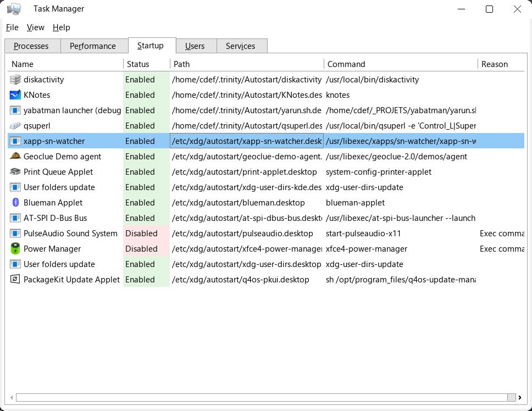Select the Geoclue Demo agent name
The image size is (532, 411).
point(63,157)
